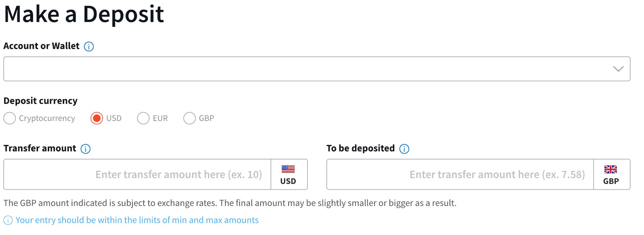
Task: Select the Cryptocurrency radio button
Action: tap(10, 118)
